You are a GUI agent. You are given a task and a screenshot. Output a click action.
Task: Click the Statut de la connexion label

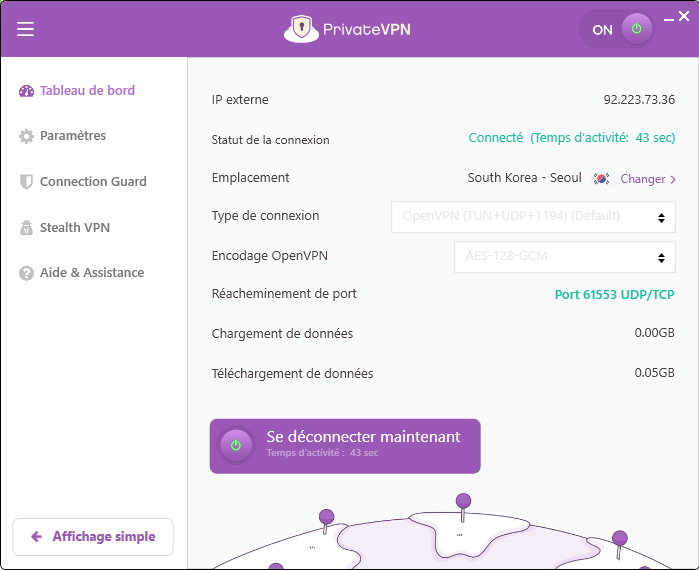pos(270,140)
